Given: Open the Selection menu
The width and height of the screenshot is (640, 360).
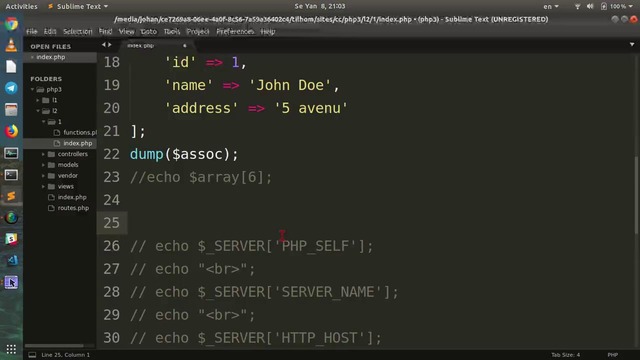Looking at the screenshot, I should coord(78,31).
